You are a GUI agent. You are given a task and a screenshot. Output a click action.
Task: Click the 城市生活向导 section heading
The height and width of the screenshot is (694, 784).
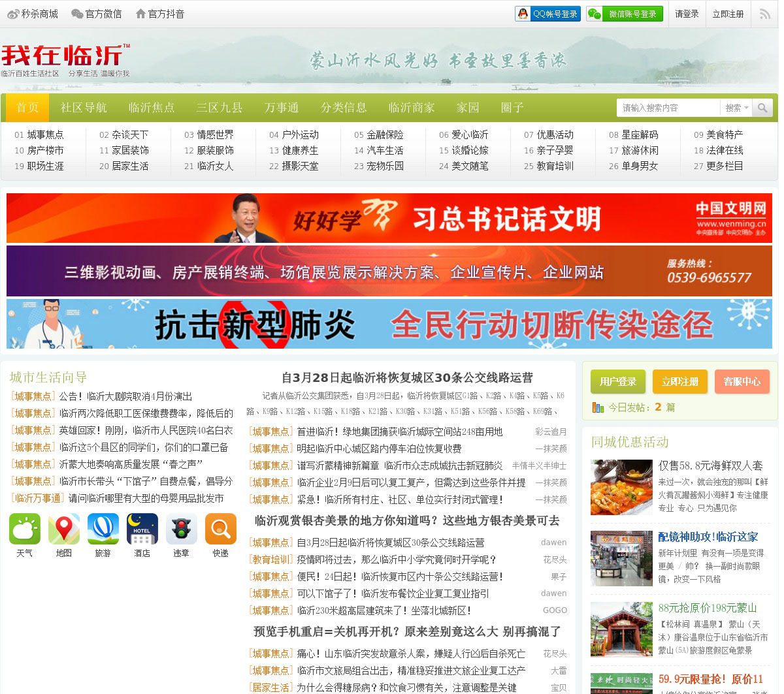tap(48, 377)
